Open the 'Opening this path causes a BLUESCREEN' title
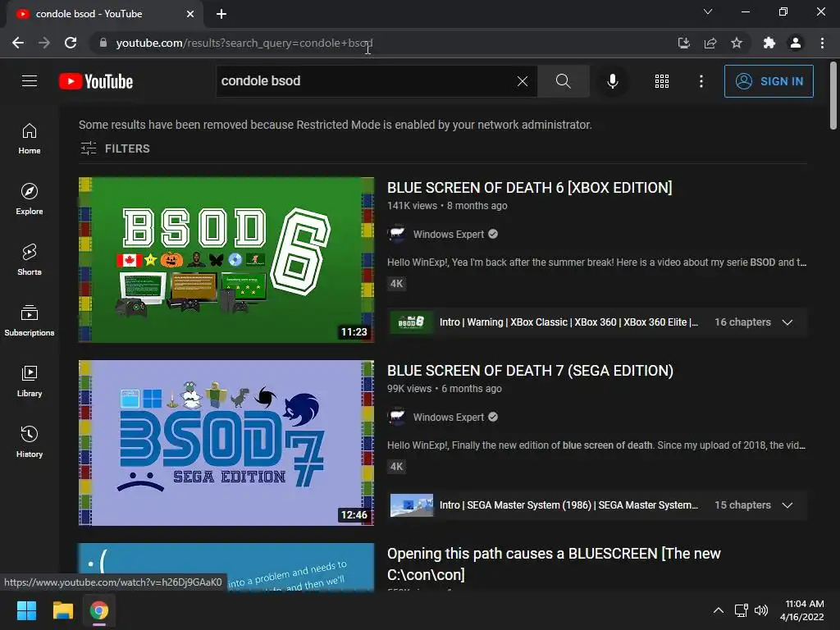The height and width of the screenshot is (630, 840). point(554,564)
